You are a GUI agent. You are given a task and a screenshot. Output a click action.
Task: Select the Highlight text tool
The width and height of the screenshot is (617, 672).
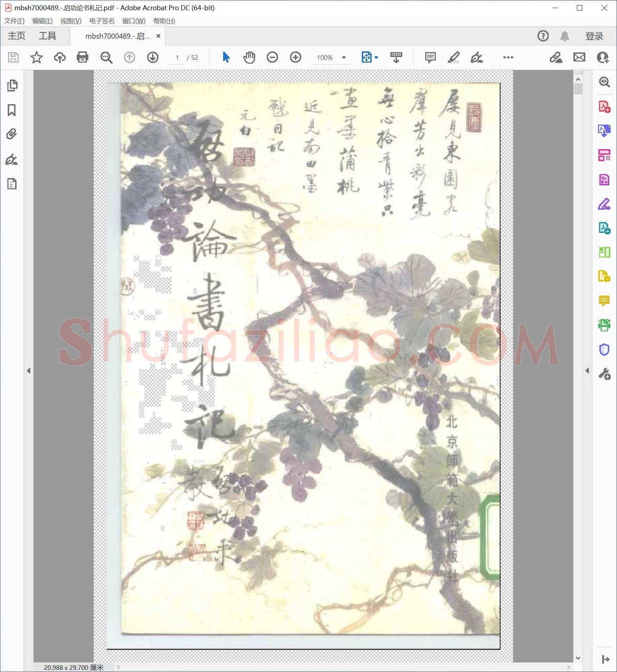point(453,57)
